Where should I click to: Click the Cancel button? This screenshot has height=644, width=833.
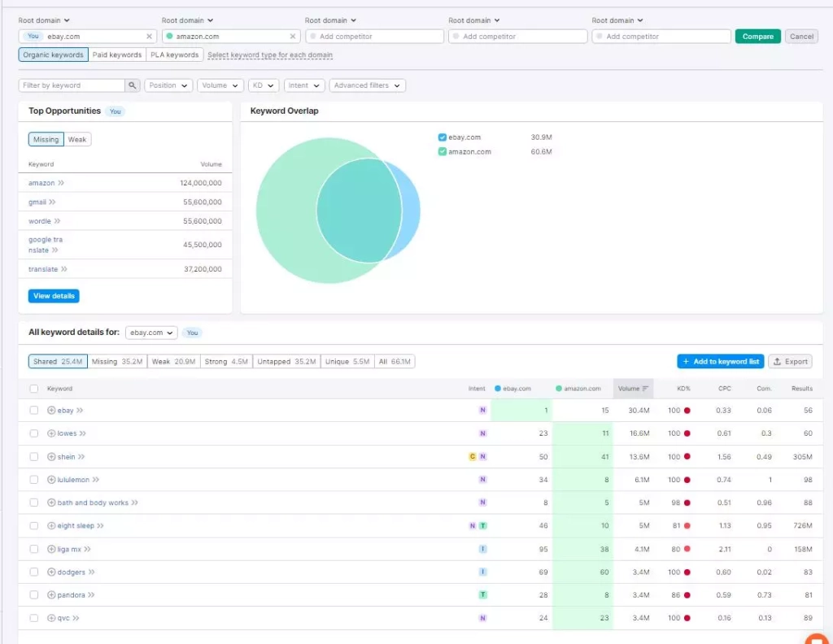801,37
